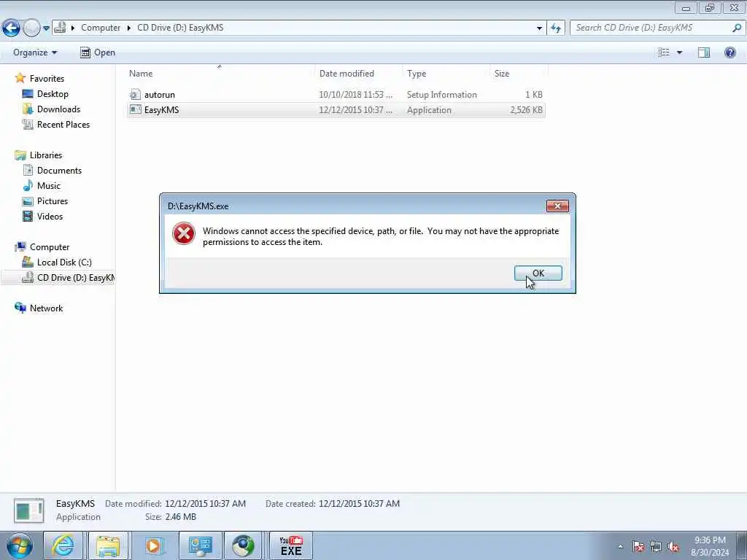Change the view with the view icon

coord(664,52)
